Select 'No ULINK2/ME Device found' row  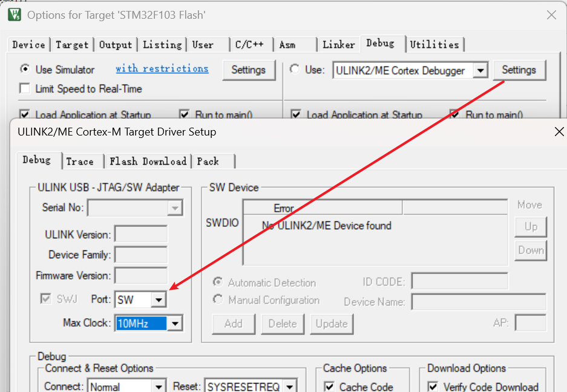[327, 226]
